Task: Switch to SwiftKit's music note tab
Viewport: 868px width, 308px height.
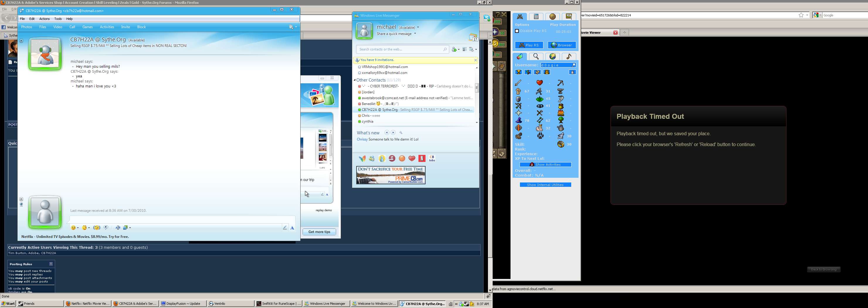Action: (x=569, y=57)
